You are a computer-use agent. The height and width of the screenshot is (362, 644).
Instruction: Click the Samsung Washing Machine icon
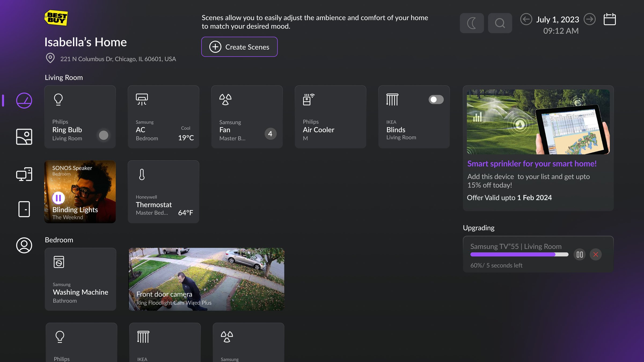59,262
